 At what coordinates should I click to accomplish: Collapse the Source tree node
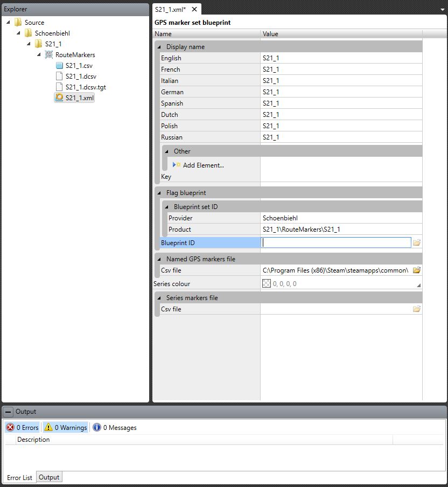[x=8, y=23]
